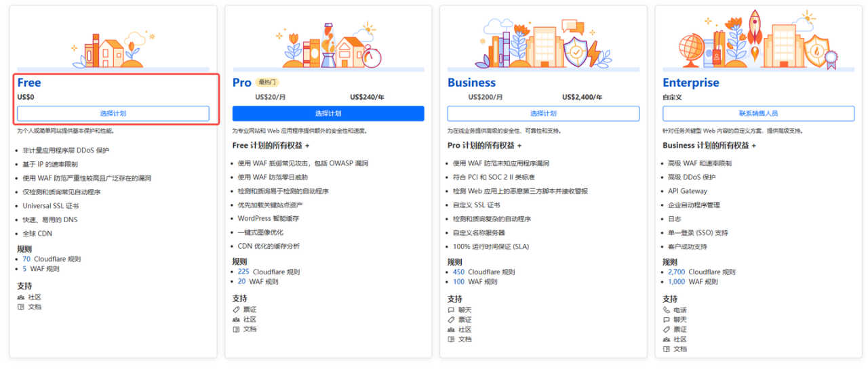Expand the plus next to Pro 计划的所有权益
This screenshot has height=378, width=868.
pyautogui.click(x=519, y=145)
